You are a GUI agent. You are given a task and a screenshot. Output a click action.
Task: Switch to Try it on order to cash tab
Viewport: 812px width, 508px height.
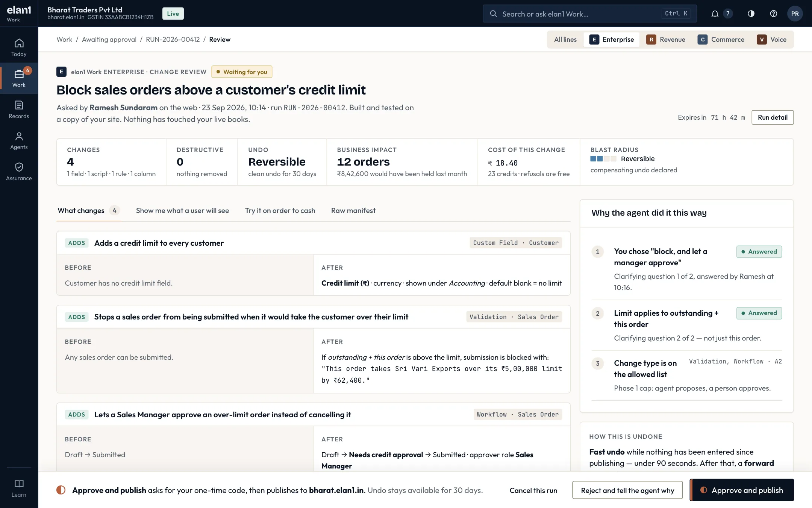(280, 211)
